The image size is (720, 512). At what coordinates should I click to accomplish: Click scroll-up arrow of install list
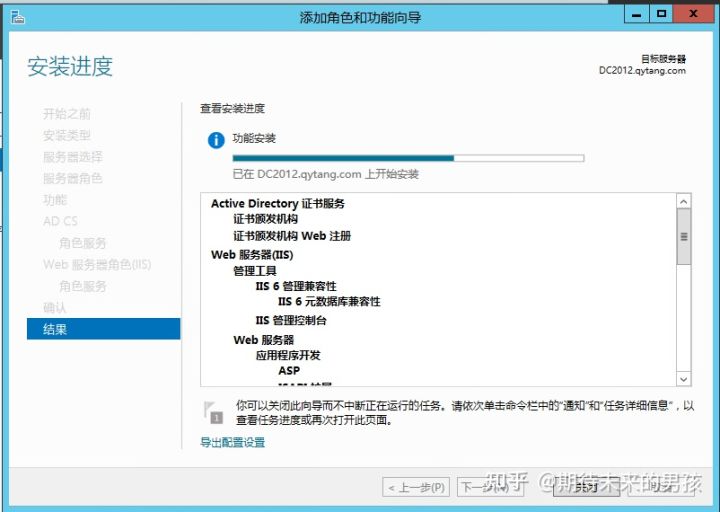684,201
